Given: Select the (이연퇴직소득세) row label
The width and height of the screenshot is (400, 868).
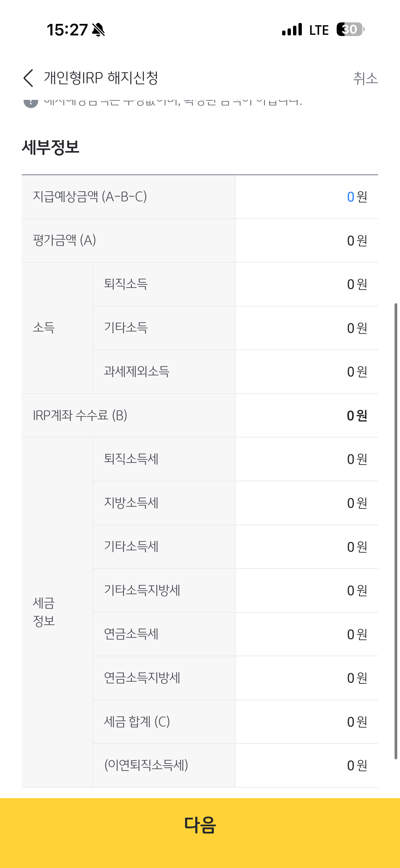Looking at the screenshot, I should (146, 765).
